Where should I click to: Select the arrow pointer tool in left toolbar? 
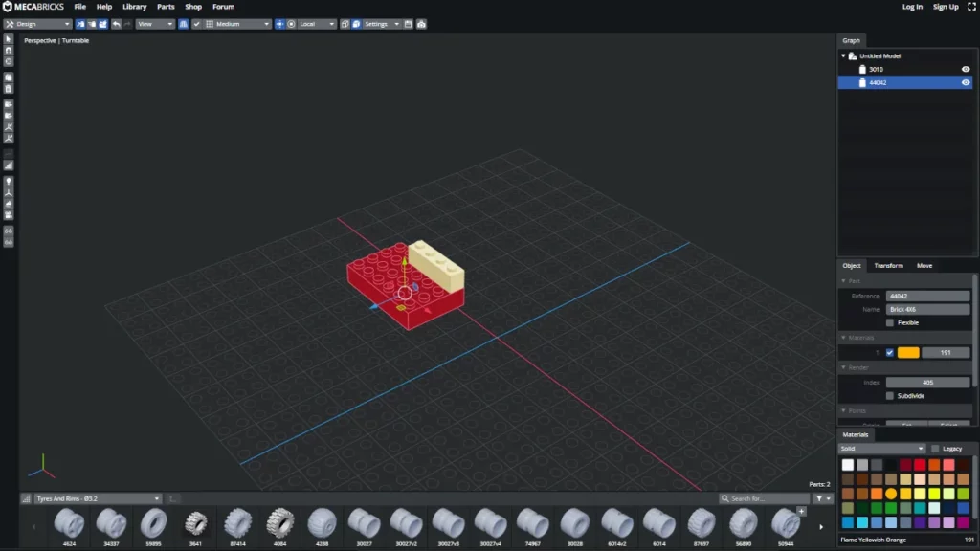[9, 39]
